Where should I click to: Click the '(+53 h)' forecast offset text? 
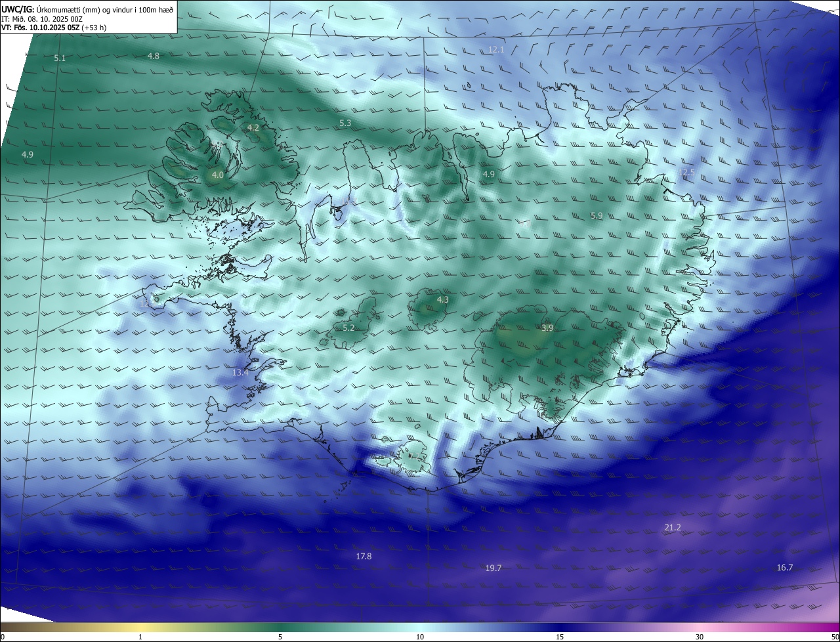pyautogui.click(x=94, y=28)
